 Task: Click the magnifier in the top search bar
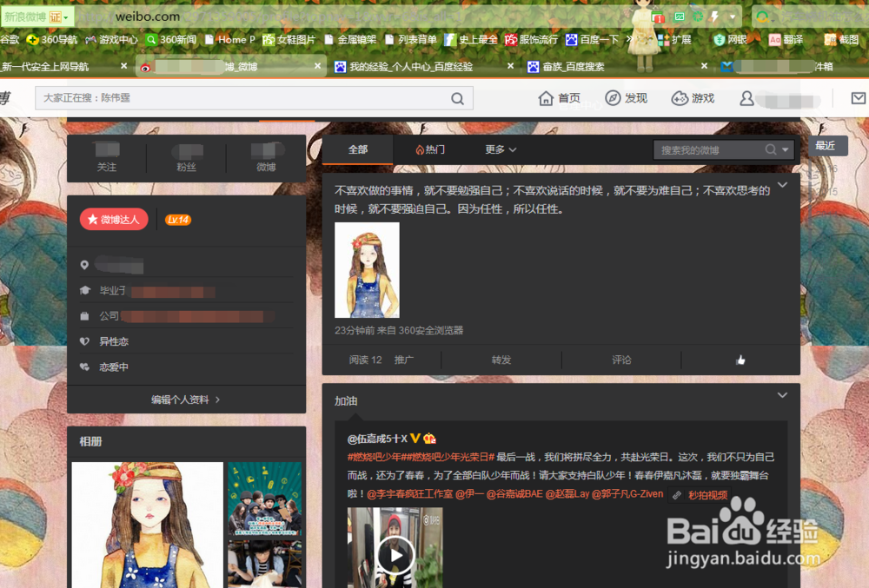point(458,97)
